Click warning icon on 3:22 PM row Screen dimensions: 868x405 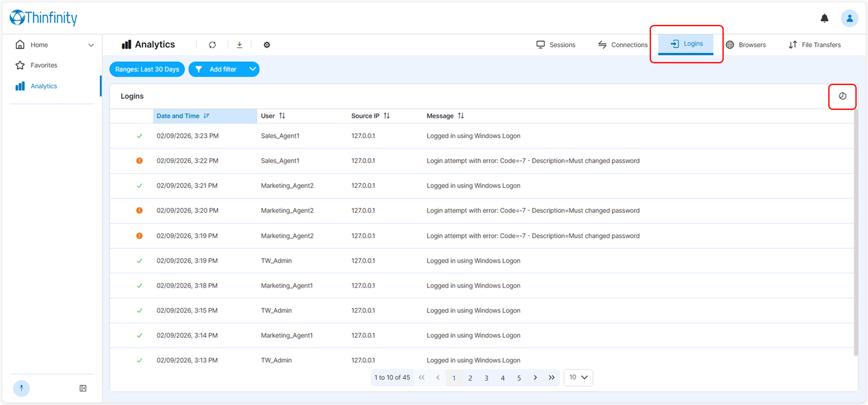click(x=139, y=161)
